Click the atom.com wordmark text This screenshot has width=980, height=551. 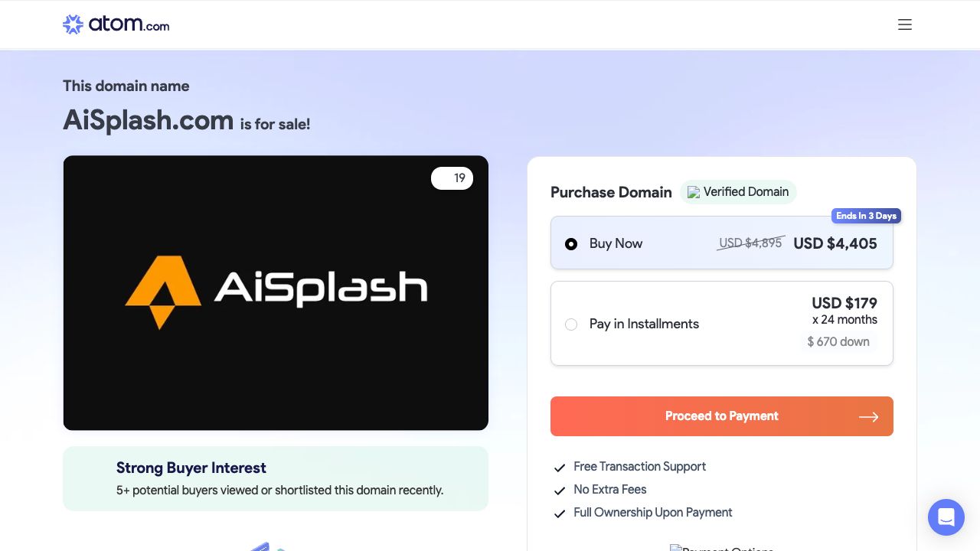coord(129,24)
